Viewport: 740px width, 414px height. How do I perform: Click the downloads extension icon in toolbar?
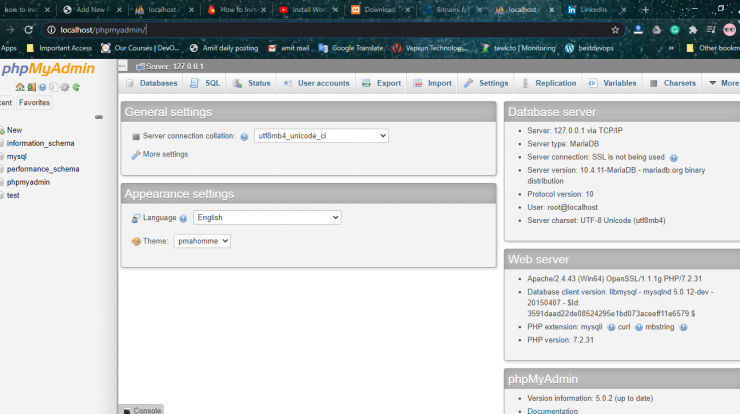click(x=638, y=30)
